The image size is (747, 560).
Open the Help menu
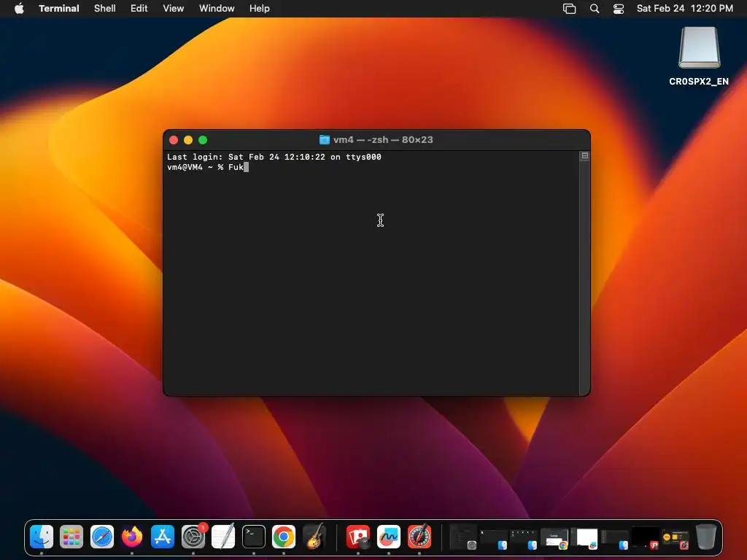pos(260,8)
